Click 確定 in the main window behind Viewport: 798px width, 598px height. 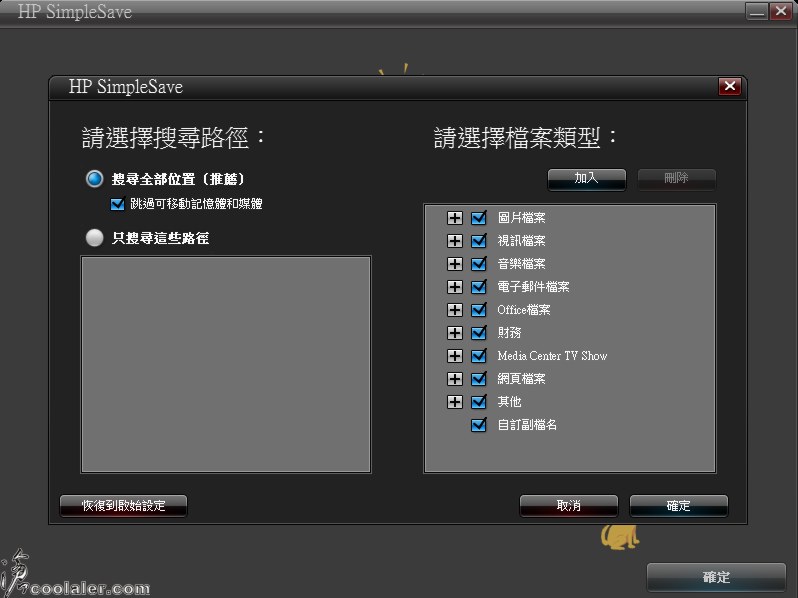click(716, 577)
